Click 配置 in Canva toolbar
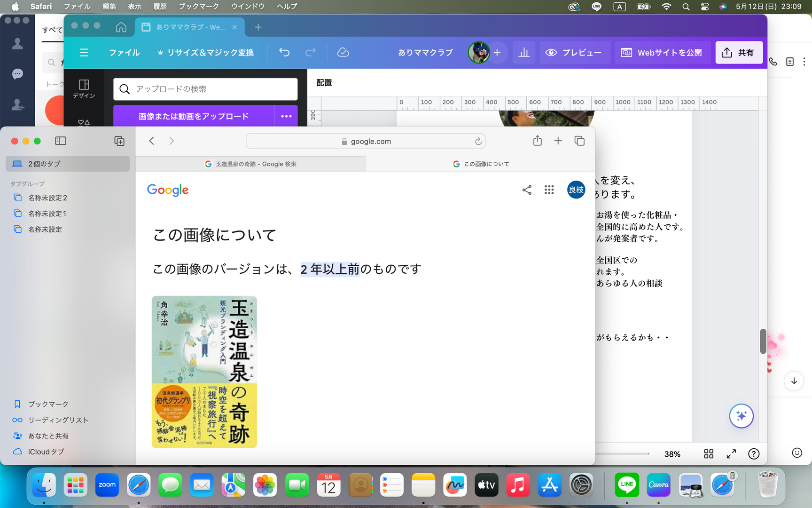 click(324, 83)
